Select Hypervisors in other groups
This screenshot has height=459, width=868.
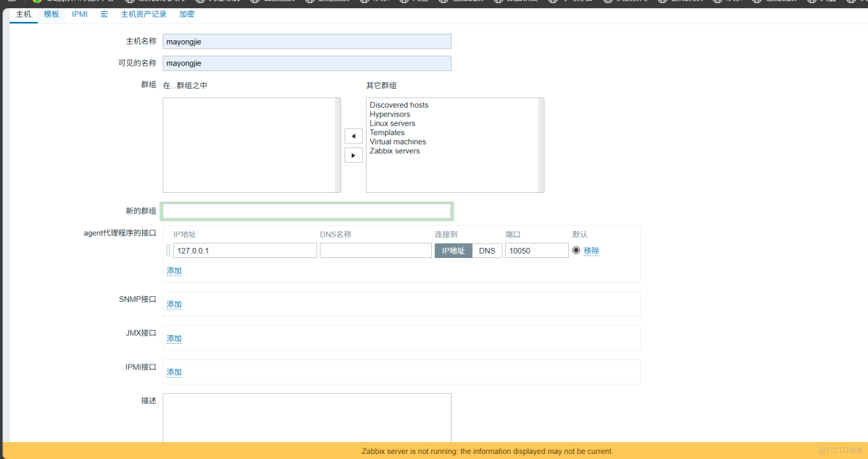390,114
